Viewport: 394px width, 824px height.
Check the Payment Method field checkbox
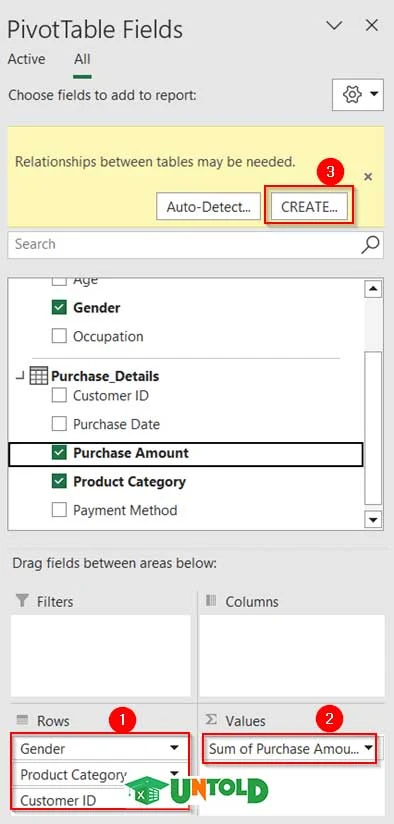[x=59, y=510]
